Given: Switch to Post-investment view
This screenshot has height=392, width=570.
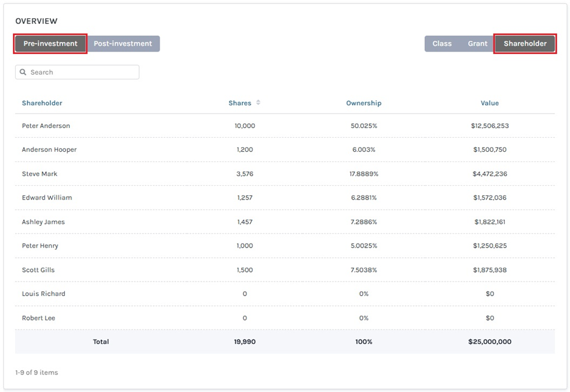Looking at the screenshot, I should [x=123, y=44].
